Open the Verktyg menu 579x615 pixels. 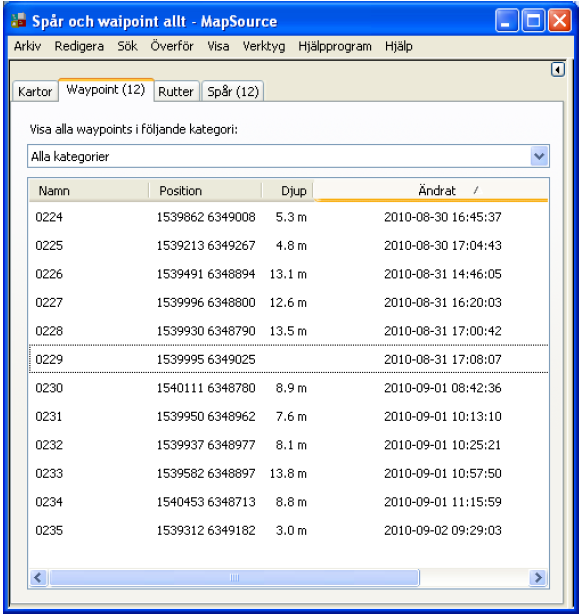pyautogui.click(x=264, y=46)
